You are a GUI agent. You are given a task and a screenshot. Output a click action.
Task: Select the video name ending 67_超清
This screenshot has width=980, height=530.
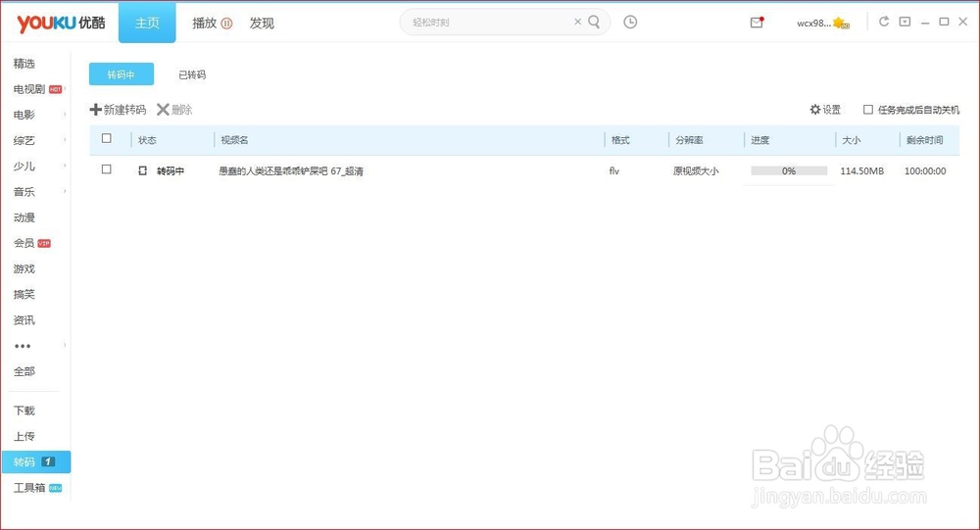(x=291, y=170)
